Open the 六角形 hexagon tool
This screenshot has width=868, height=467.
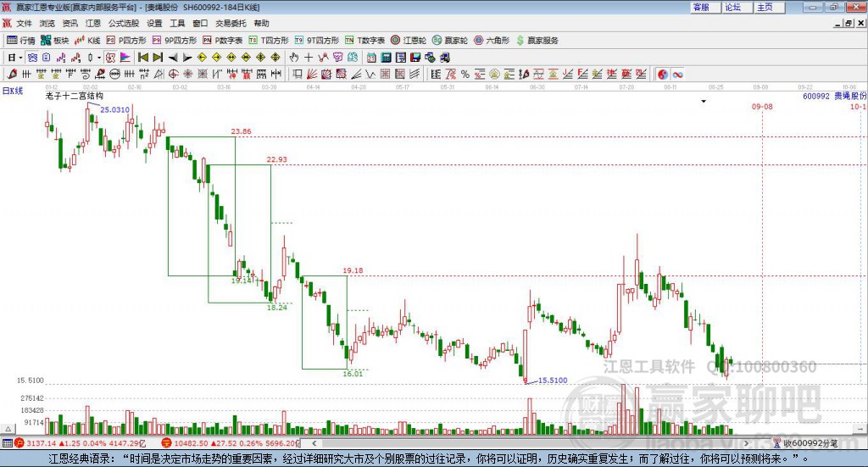pyautogui.click(x=492, y=41)
